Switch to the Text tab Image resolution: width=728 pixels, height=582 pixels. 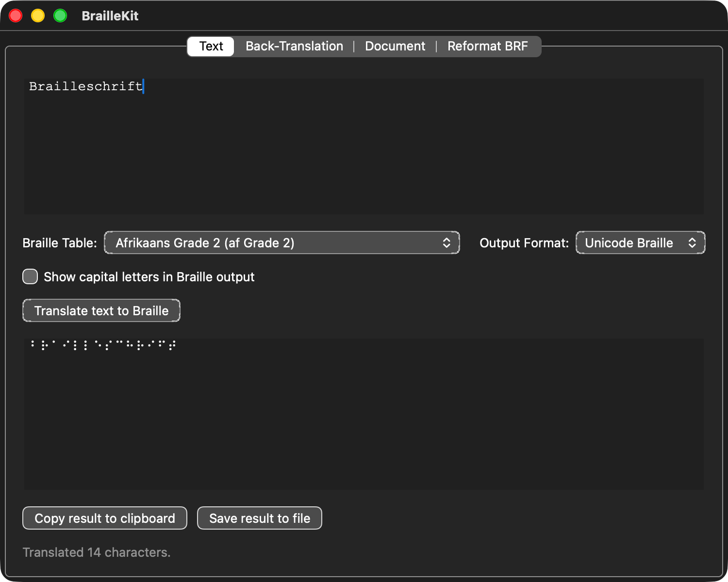click(211, 47)
